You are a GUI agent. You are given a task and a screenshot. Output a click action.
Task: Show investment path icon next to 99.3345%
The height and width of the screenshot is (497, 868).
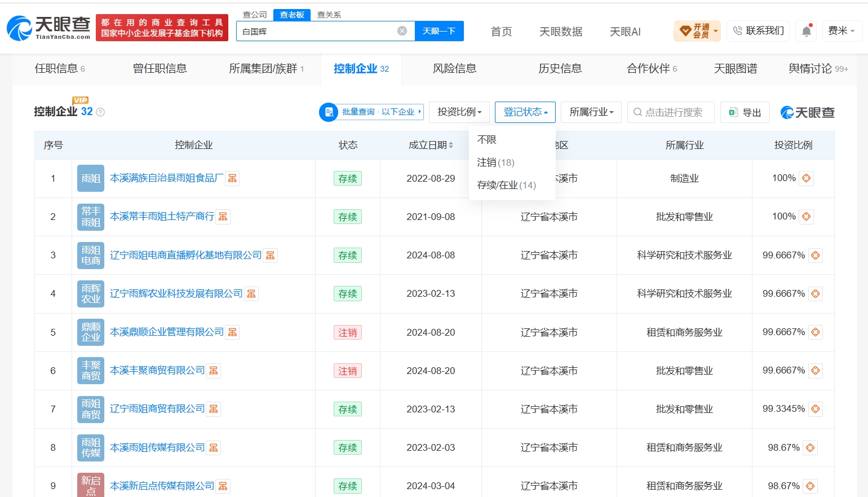click(816, 409)
